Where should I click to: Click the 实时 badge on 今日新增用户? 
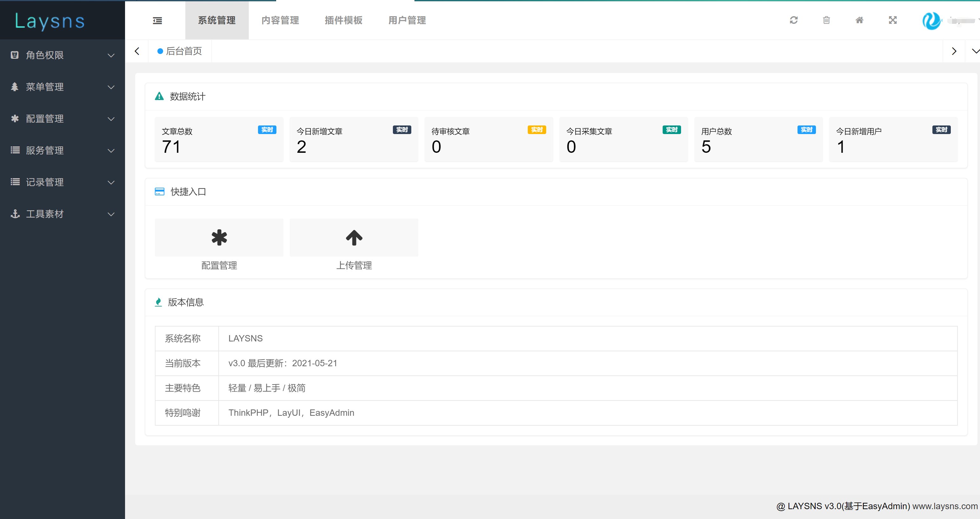(x=941, y=130)
